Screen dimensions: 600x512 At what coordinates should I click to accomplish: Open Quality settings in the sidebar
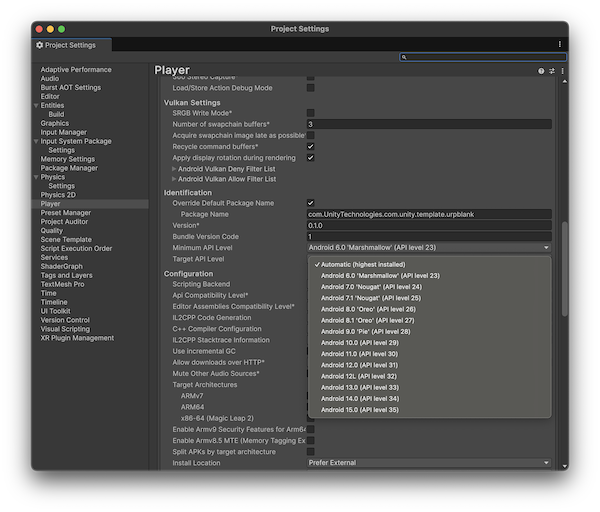tap(52, 231)
